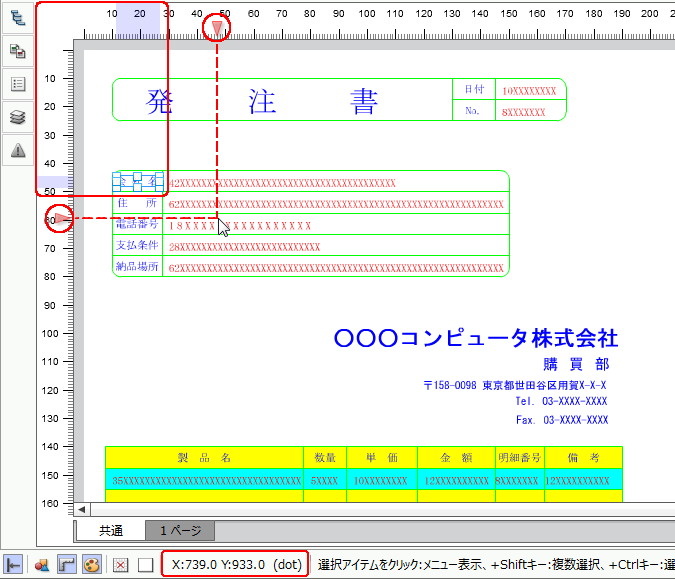The image size is (675, 579).
Task: Select the 数量 table header
Action: (325, 458)
